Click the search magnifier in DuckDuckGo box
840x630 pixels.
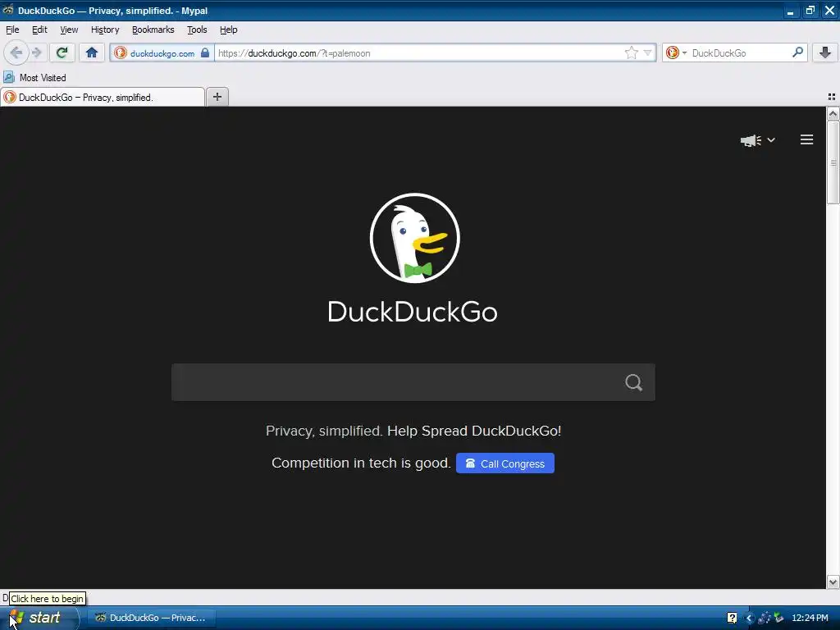[633, 382]
